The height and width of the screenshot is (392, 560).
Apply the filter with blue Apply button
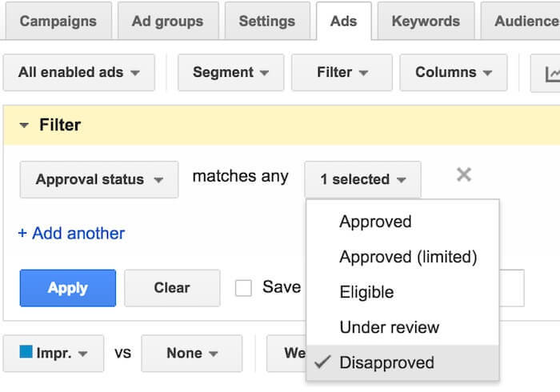pyautogui.click(x=68, y=288)
